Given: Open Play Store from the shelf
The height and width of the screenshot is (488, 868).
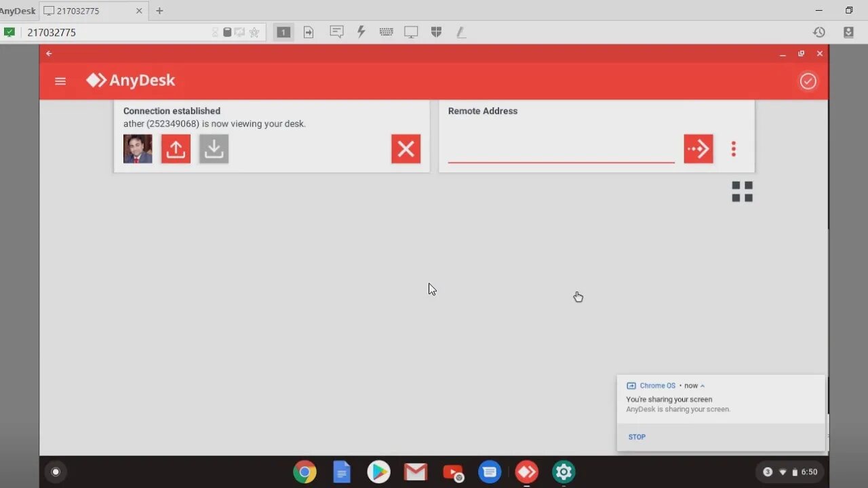Looking at the screenshot, I should pos(378,472).
